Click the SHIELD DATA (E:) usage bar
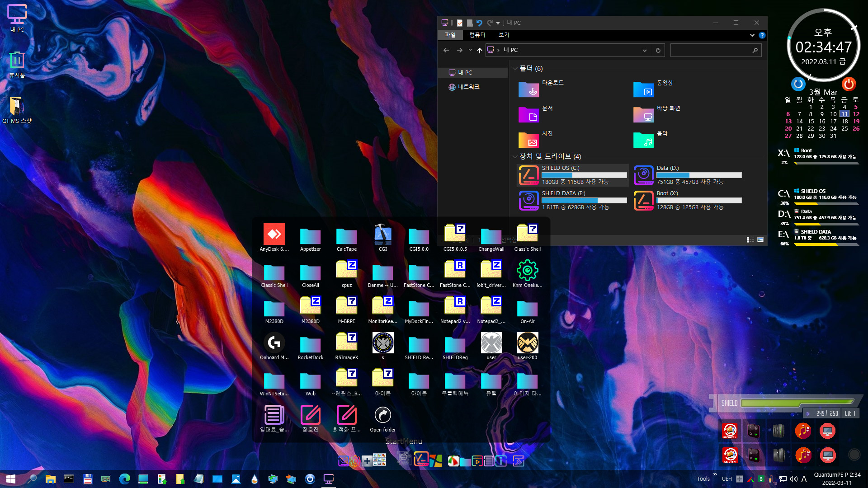 584,200
